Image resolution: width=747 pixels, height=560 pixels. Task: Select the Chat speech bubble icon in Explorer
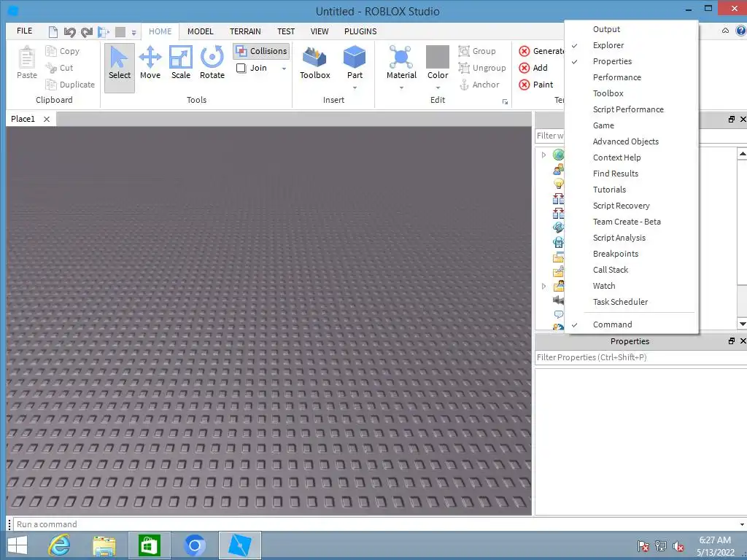point(558,314)
